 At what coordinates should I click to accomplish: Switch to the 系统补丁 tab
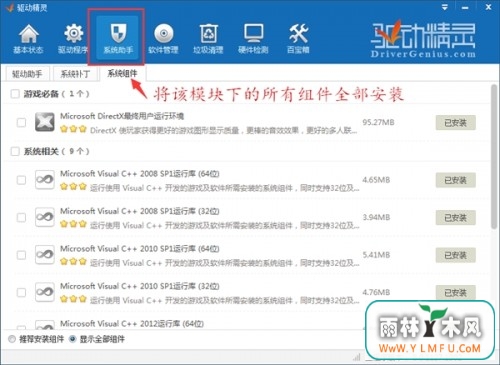pyautogui.click(x=75, y=74)
